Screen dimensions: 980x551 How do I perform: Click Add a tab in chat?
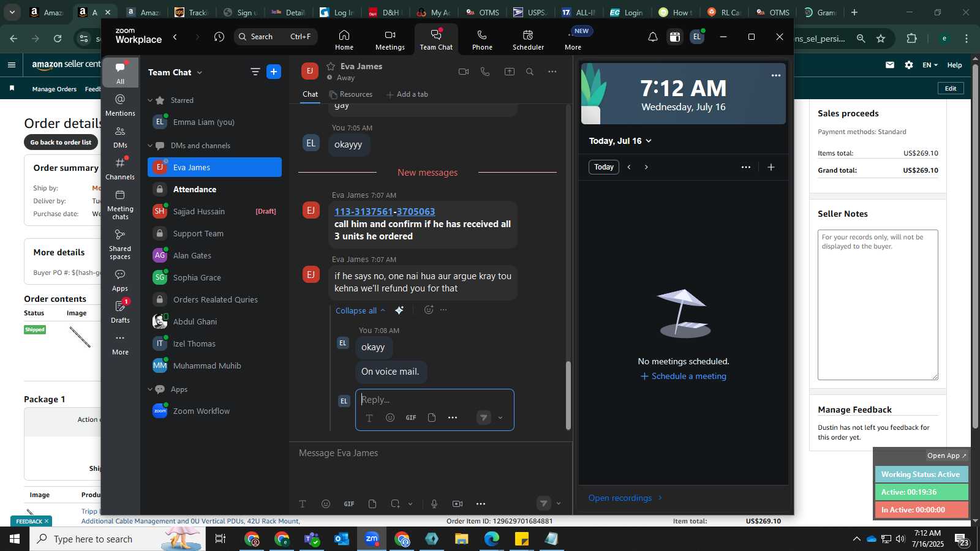point(407,94)
